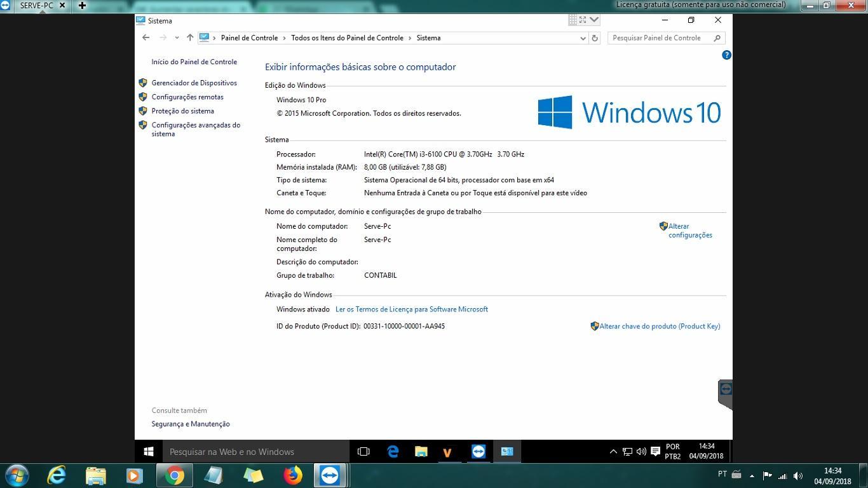Screen dimensions: 868x488
Task: Click Painel de Controle breadcrumb
Action: pyautogui.click(x=249, y=37)
